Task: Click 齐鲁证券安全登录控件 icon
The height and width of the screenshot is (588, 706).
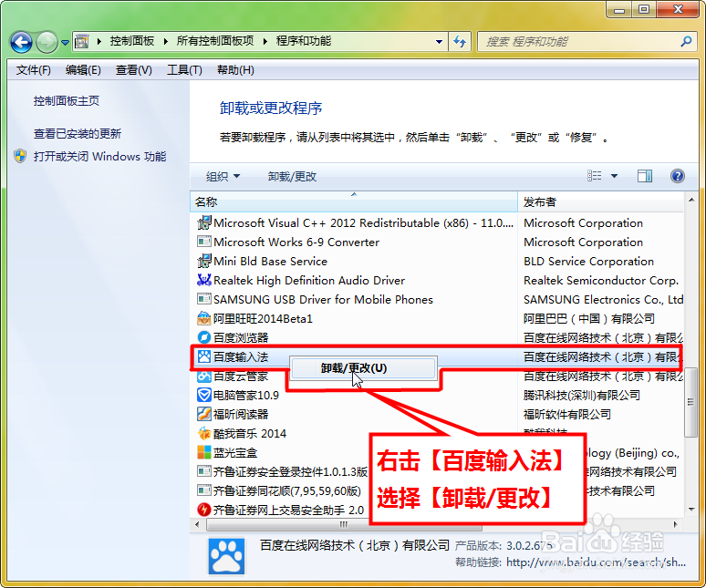Action: pyautogui.click(x=204, y=471)
